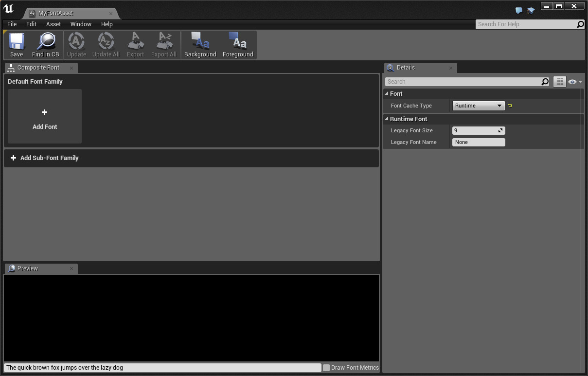Image resolution: width=588 pixels, height=376 pixels.
Task: Reset Font Cache Type to default
Action: coord(510,106)
